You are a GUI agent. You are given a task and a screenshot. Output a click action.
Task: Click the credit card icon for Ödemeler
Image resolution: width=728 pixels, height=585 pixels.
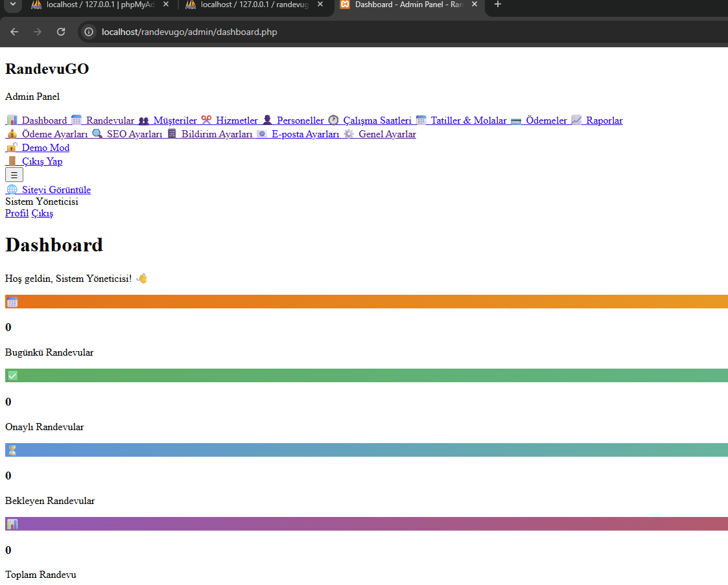[516, 120]
